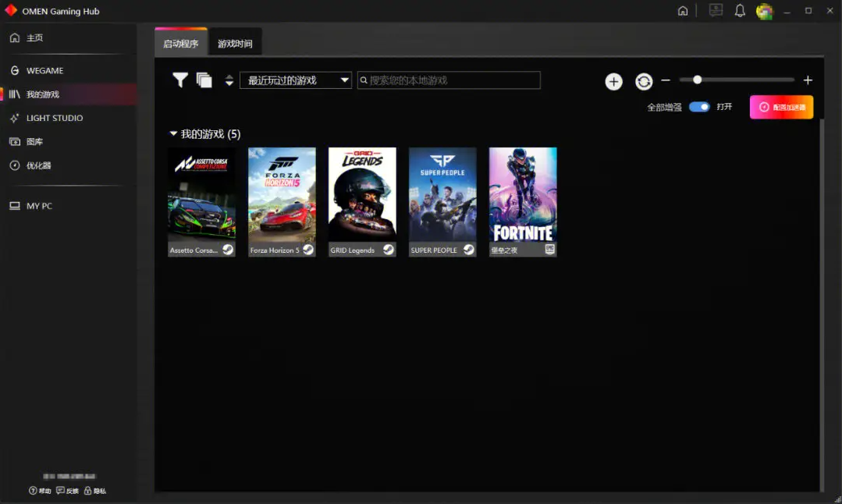Open the notifications bell icon
The image size is (842, 504).
pos(740,11)
